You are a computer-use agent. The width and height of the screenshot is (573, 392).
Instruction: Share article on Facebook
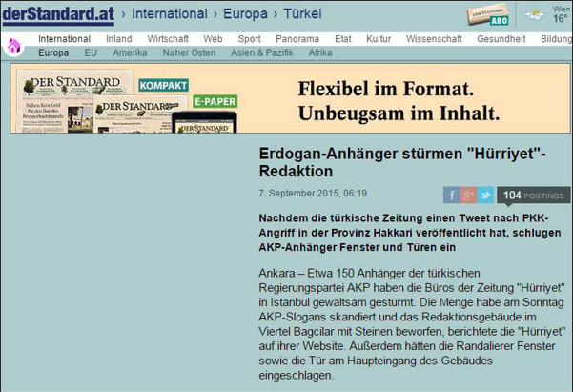(x=451, y=195)
